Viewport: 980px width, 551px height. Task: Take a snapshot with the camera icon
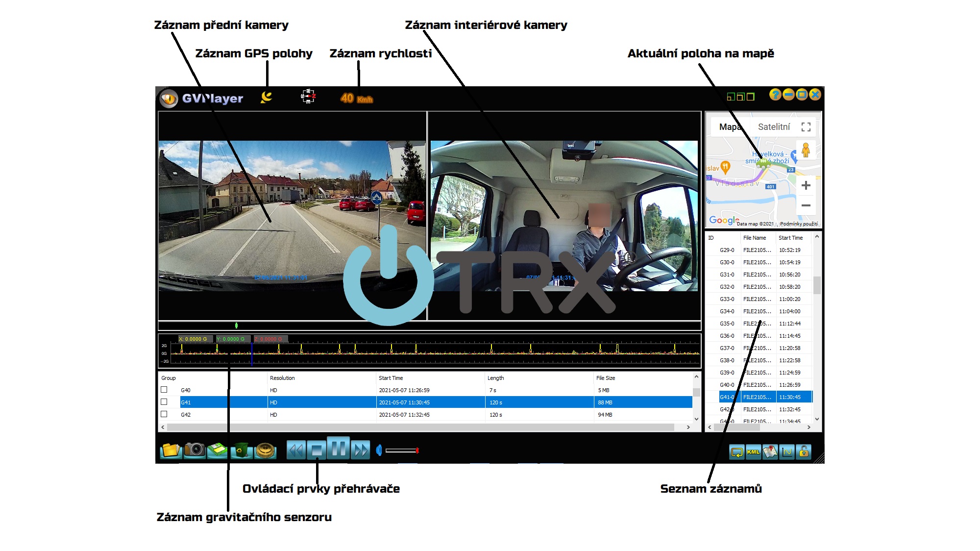tap(195, 450)
